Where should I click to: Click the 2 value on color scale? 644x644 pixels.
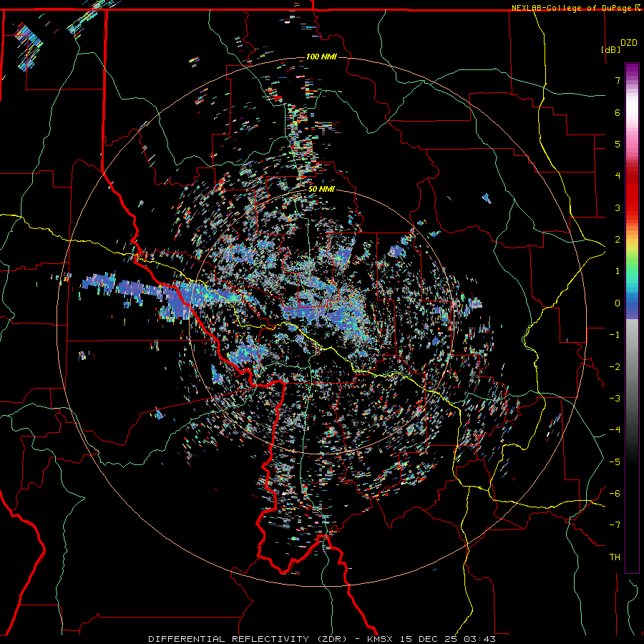[618, 240]
